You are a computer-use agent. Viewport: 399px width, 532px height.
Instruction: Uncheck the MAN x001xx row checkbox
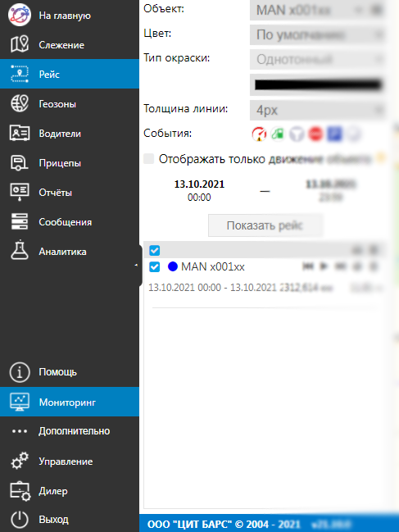(155, 266)
